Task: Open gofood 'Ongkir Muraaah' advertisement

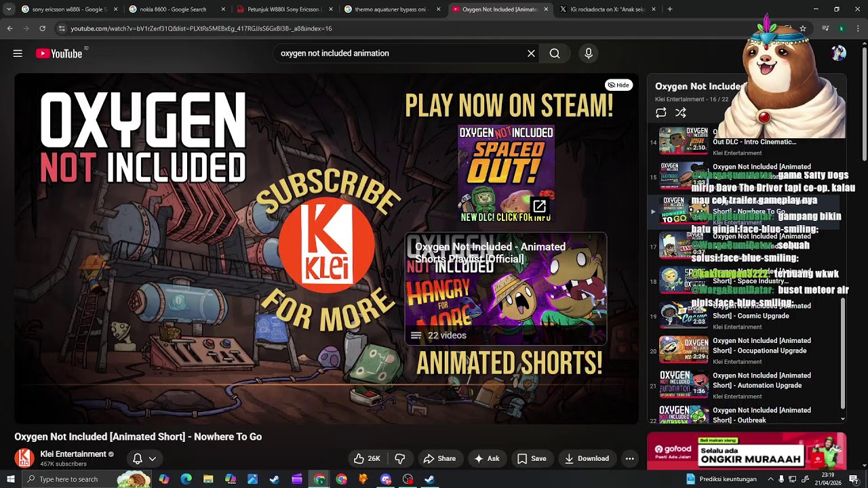Action: coord(747,451)
